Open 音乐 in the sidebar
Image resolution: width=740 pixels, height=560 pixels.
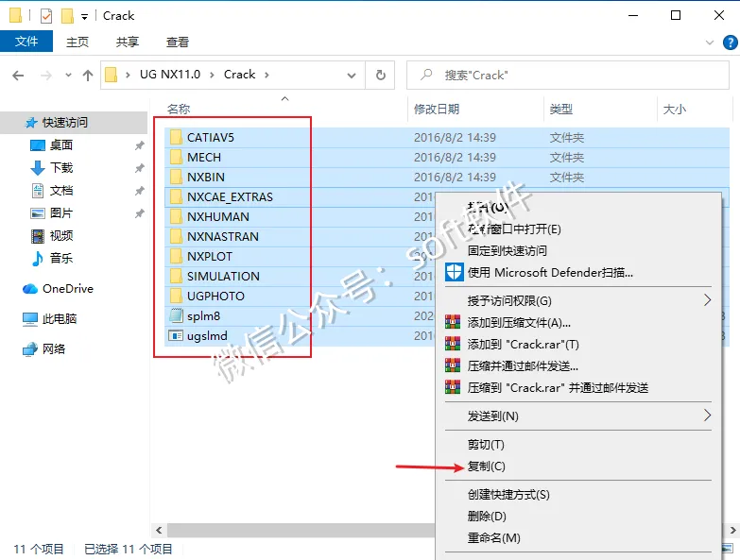pyautogui.click(x=61, y=259)
